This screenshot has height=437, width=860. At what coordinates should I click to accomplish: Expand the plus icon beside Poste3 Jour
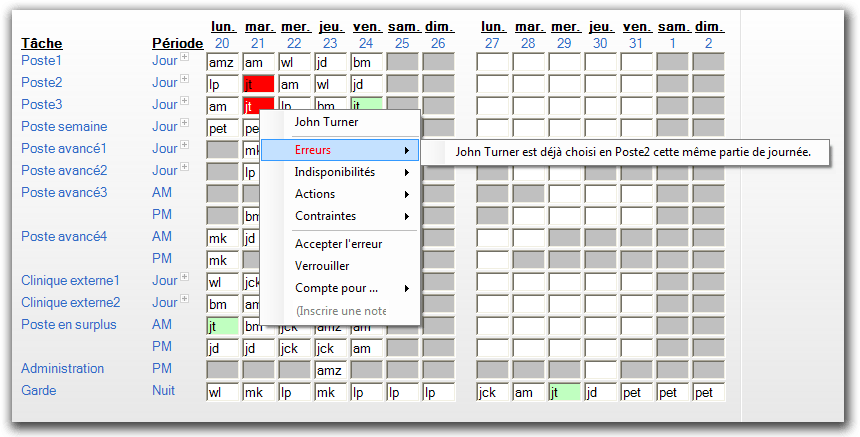tap(185, 100)
